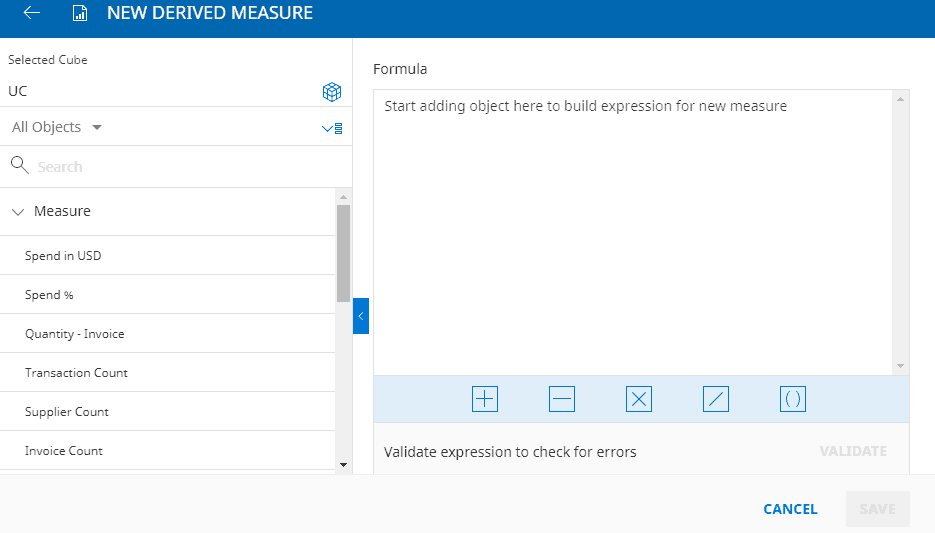Insert parentheses into the formula
This screenshot has width=935, height=533.
pos(793,399)
